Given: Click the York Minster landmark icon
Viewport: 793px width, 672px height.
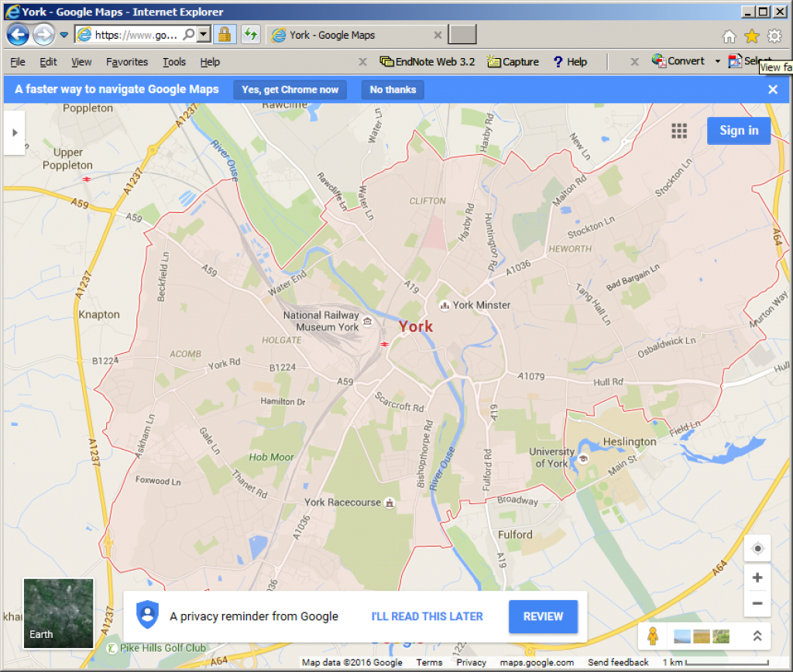Looking at the screenshot, I should pyautogui.click(x=445, y=306).
